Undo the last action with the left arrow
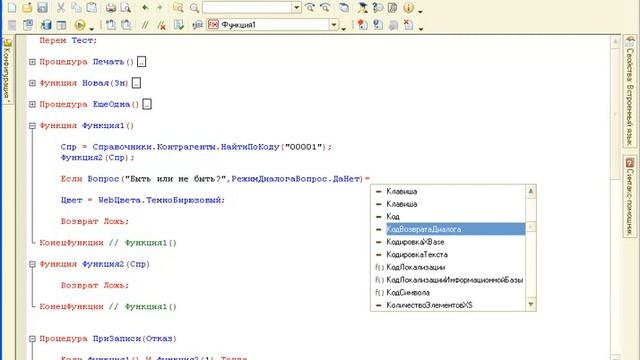Screen dimensions: 640x360 pyautogui.click(x=145, y=7)
